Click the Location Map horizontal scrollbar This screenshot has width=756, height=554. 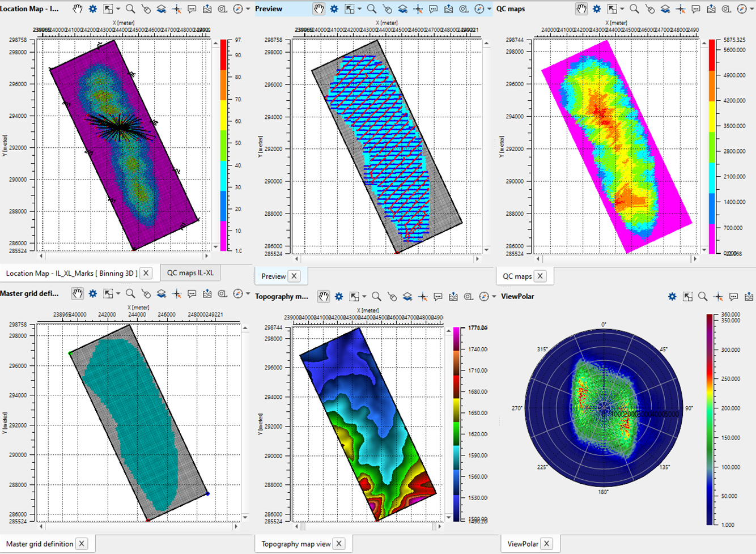point(125,256)
